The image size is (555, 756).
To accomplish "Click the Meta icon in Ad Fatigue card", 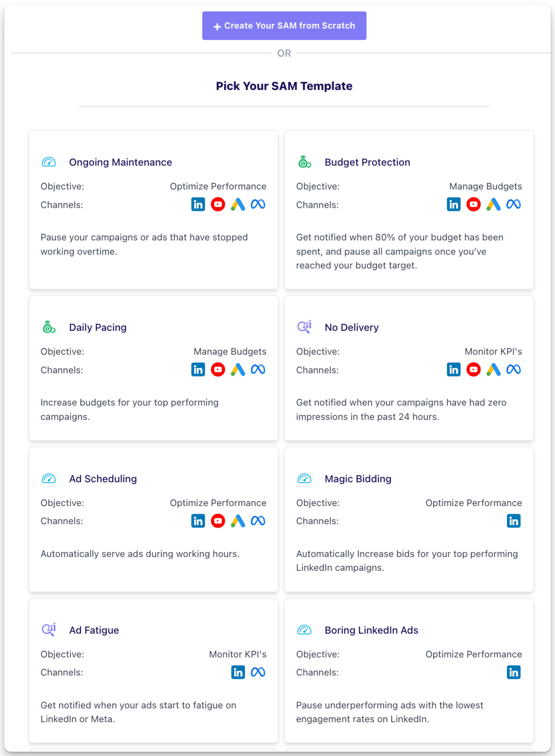I will [258, 672].
